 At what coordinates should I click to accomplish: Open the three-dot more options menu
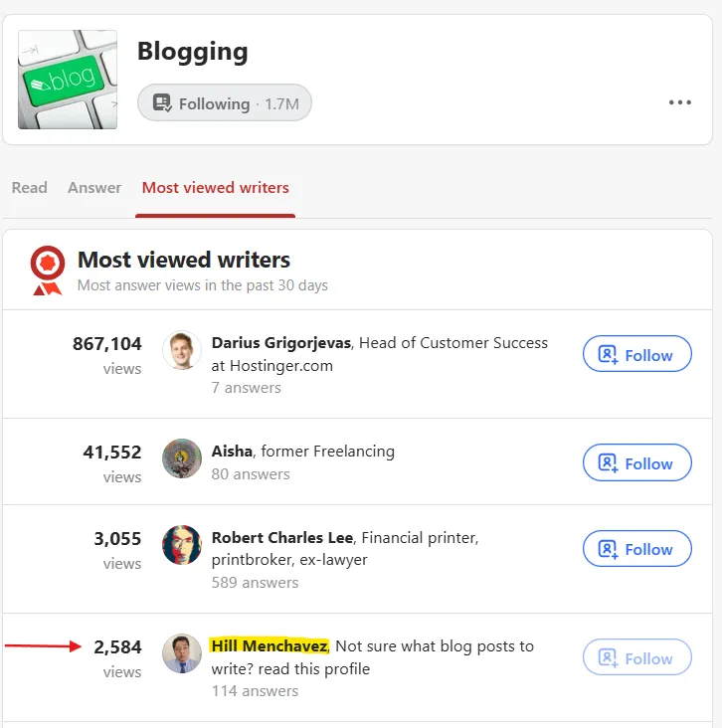tap(680, 102)
